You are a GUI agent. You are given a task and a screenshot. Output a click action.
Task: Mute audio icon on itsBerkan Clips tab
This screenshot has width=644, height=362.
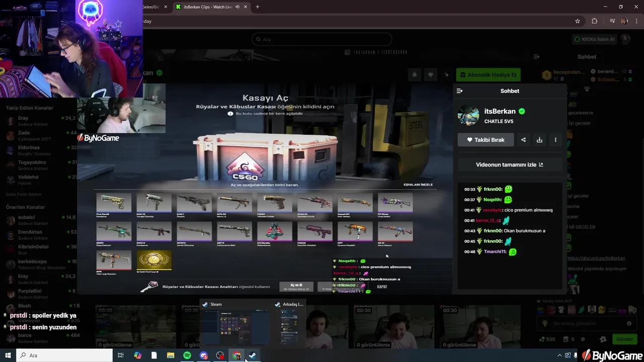point(237,7)
